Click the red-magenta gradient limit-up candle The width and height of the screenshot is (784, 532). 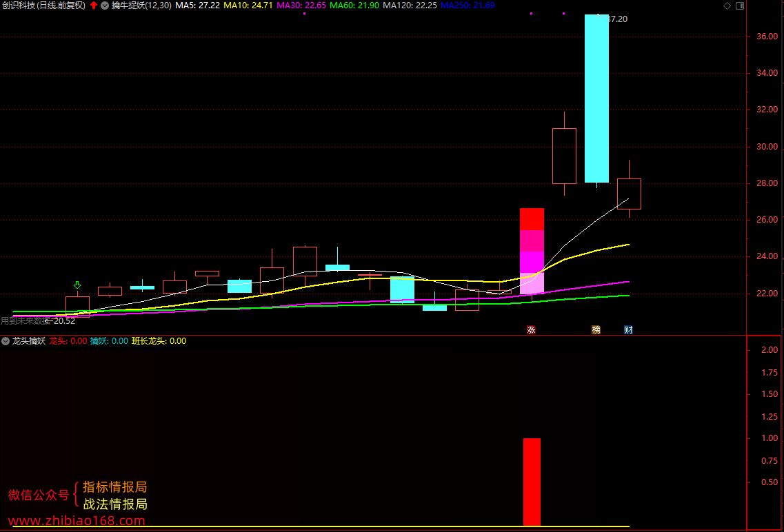(x=532, y=251)
